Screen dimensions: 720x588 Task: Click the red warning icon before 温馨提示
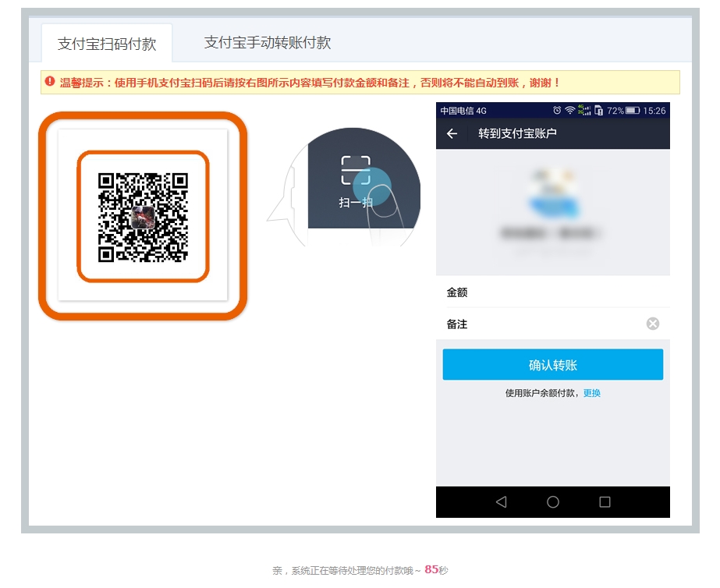pyautogui.click(x=50, y=82)
